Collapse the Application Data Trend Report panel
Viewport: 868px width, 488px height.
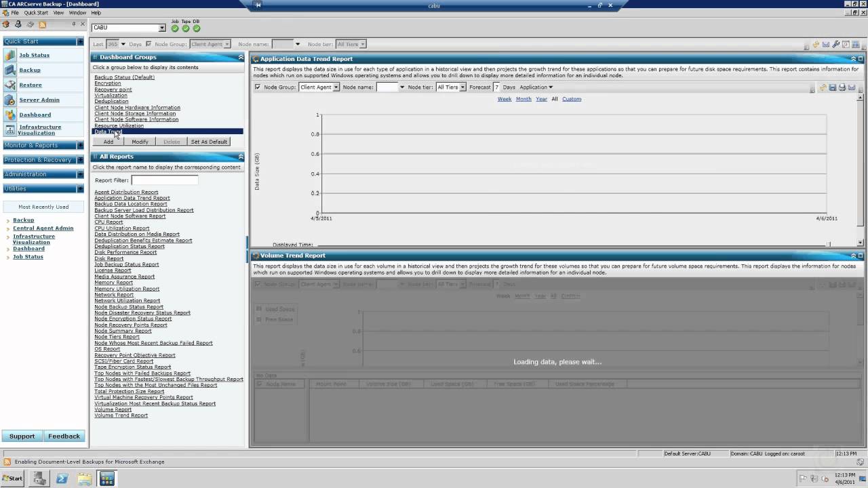pyautogui.click(x=853, y=59)
